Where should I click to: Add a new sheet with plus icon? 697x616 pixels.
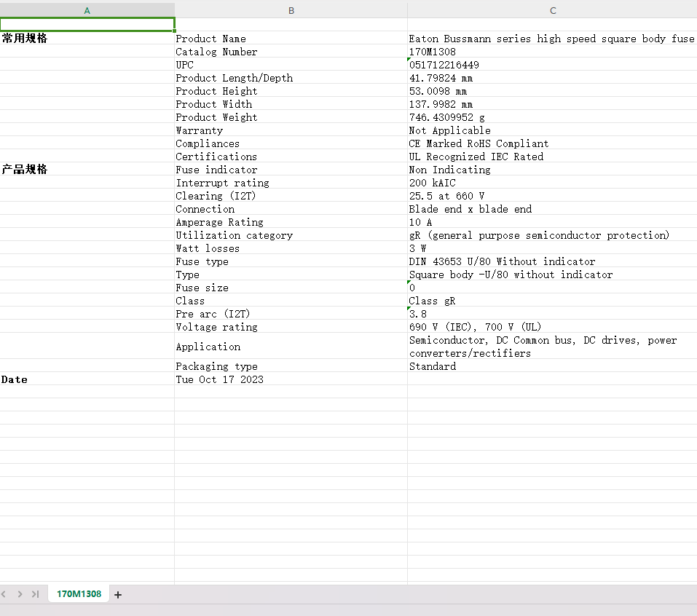click(x=118, y=595)
